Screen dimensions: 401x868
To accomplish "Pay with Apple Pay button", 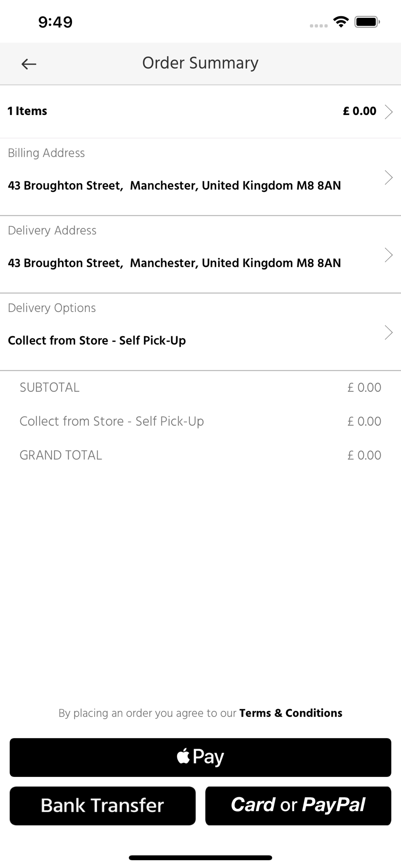I will [200, 757].
